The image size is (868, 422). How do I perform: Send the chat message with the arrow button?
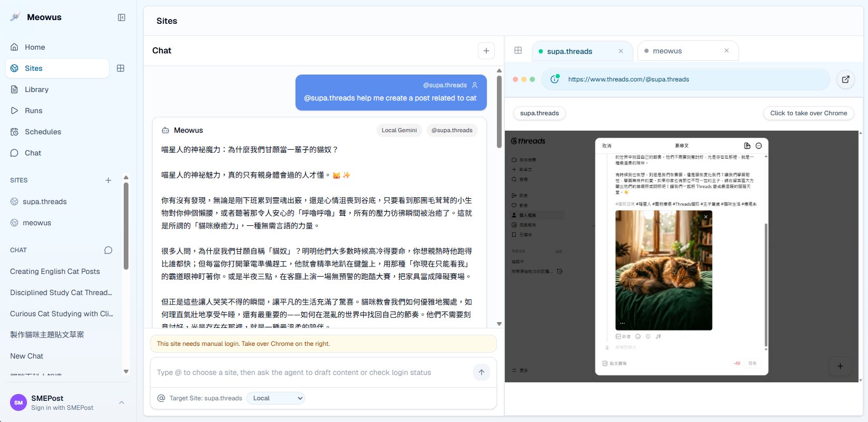pyautogui.click(x=482, y=372)
